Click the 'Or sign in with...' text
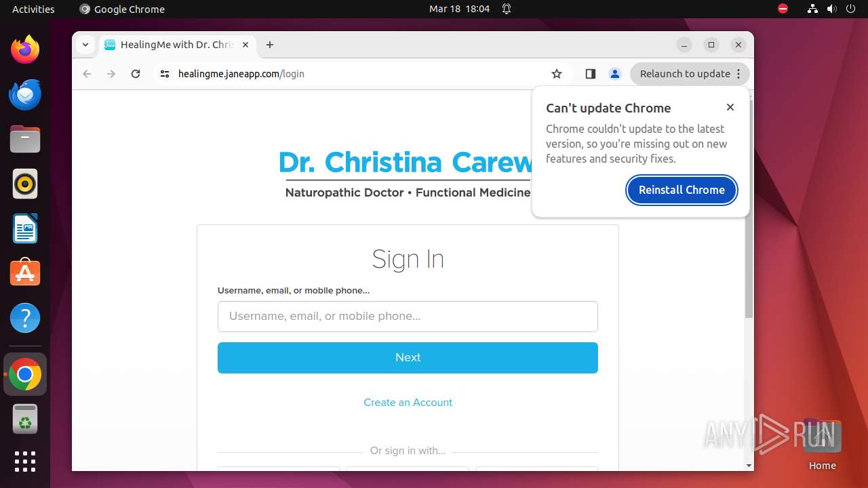Image resolution: width=868 pixels, height=488 pixels. tap(408, 451)
